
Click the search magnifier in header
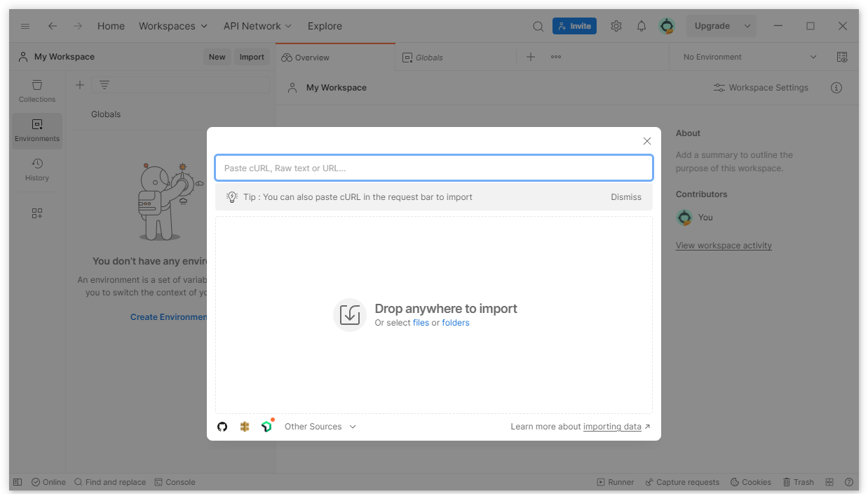coord(538,26)
